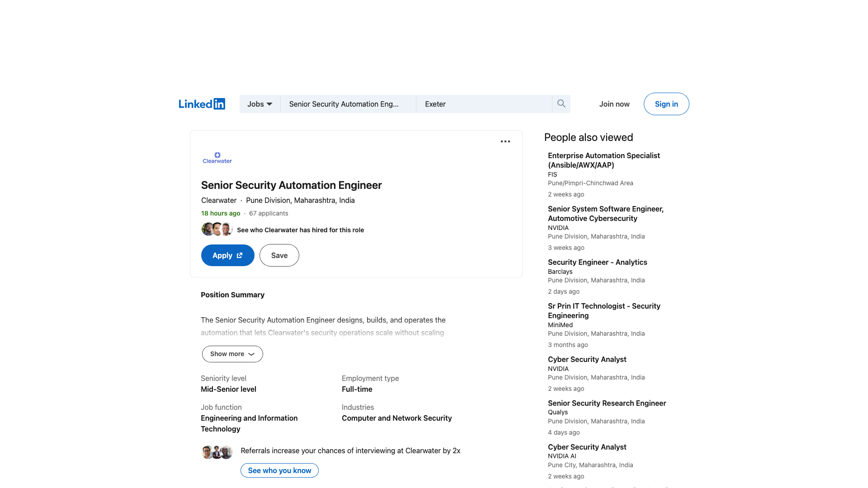
Task: Click the job title search field
Action: (348, 104)
